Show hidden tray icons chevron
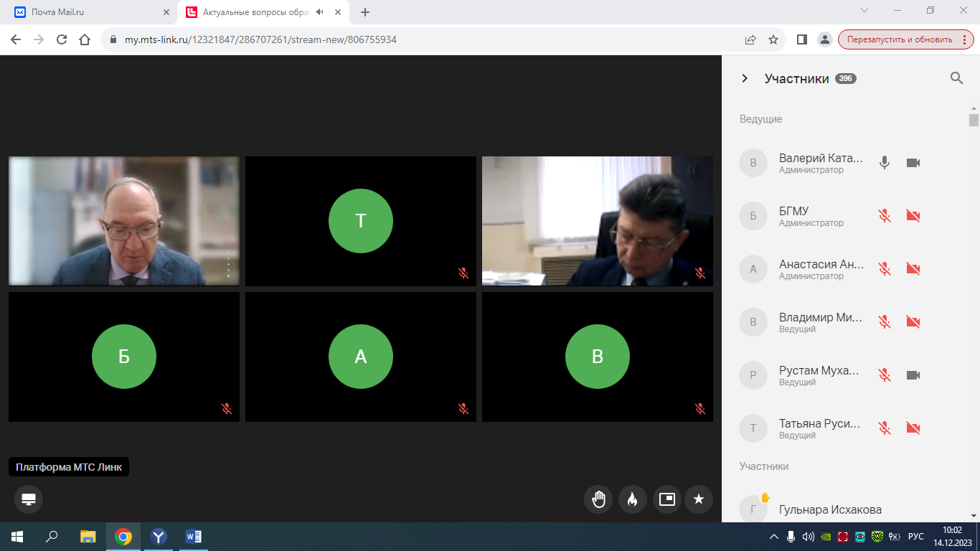This screenshot has height=551, width=980. point(774,537)
